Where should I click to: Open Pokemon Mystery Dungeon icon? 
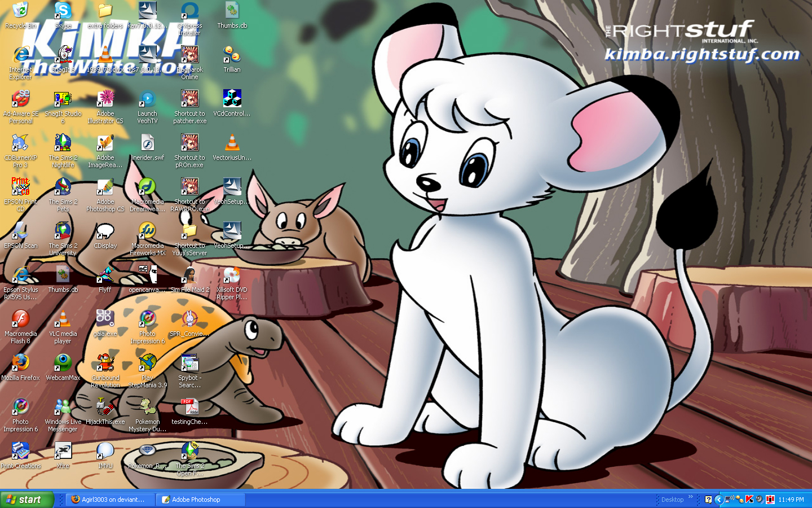[x=147, y=415]
